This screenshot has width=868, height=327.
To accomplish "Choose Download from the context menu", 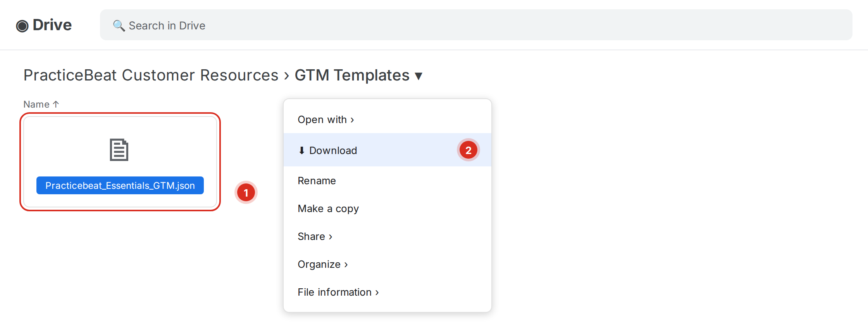I will click(387, 150).
